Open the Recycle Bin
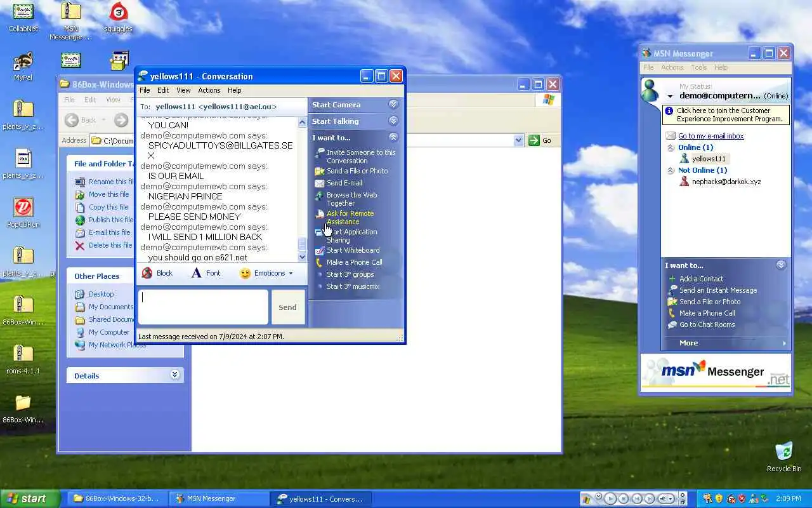812x508 pixels. 784,457
